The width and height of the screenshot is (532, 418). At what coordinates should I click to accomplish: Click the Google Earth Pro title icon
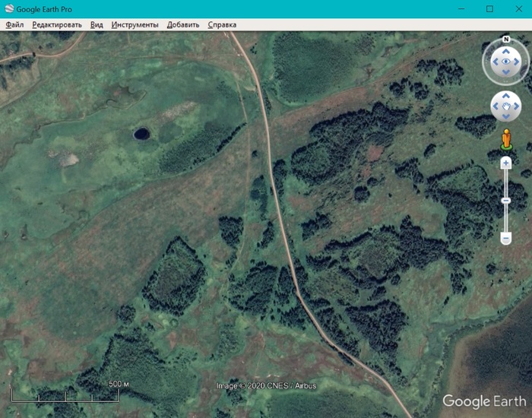pos(9,9)
